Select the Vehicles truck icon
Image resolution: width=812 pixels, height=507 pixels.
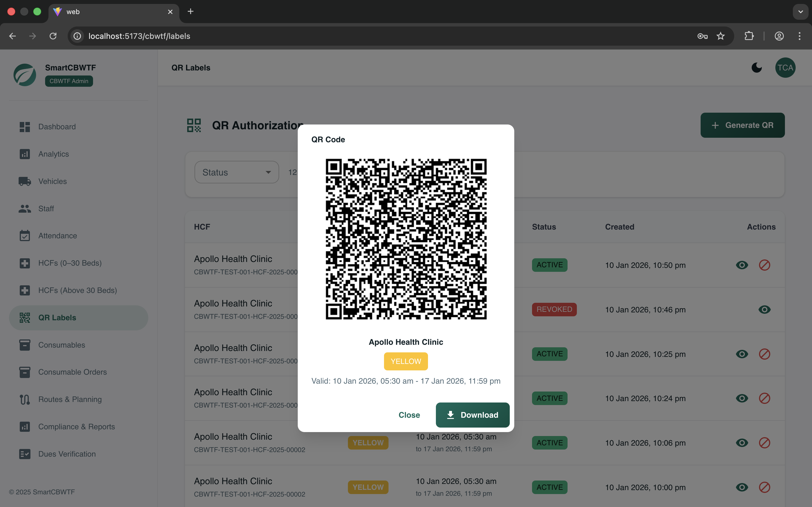25,181
